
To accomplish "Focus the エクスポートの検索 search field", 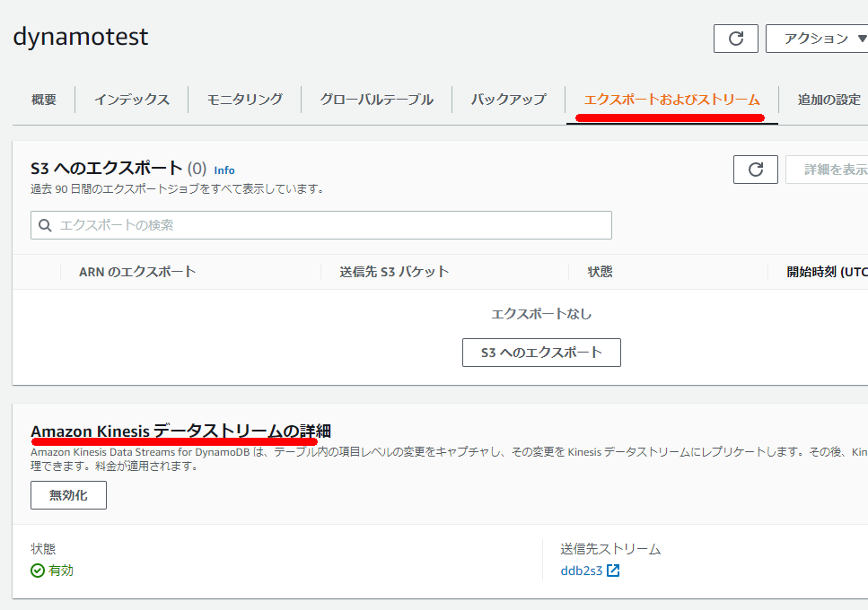I will click(x=332, y=225).
